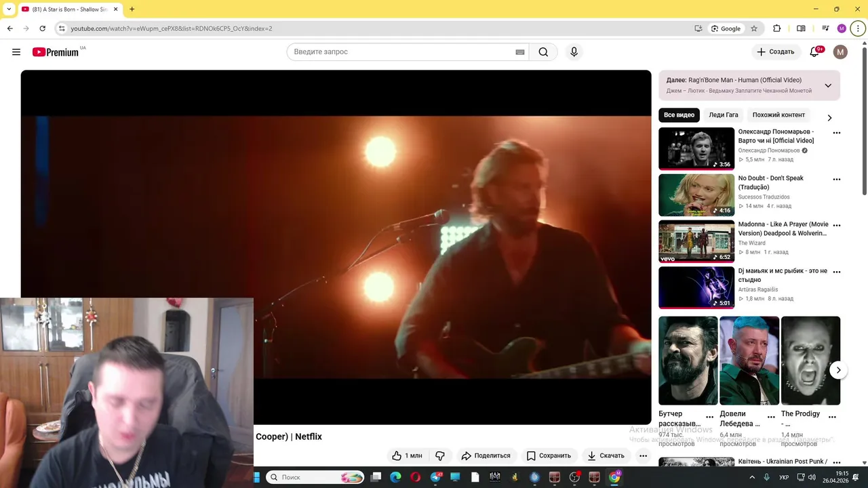Click the search magnifier button
This screenshot has height=488, width=868.
[543, 52]
